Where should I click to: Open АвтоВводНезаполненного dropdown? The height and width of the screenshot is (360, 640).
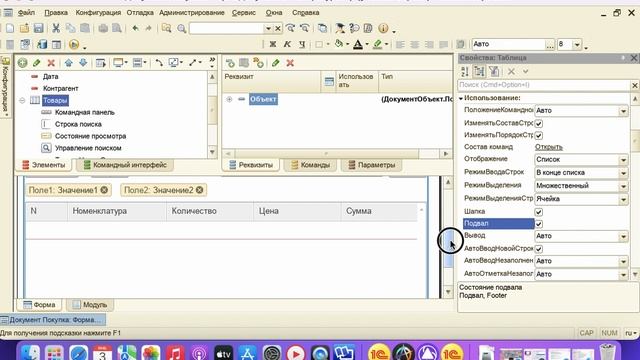click(623, 261)
